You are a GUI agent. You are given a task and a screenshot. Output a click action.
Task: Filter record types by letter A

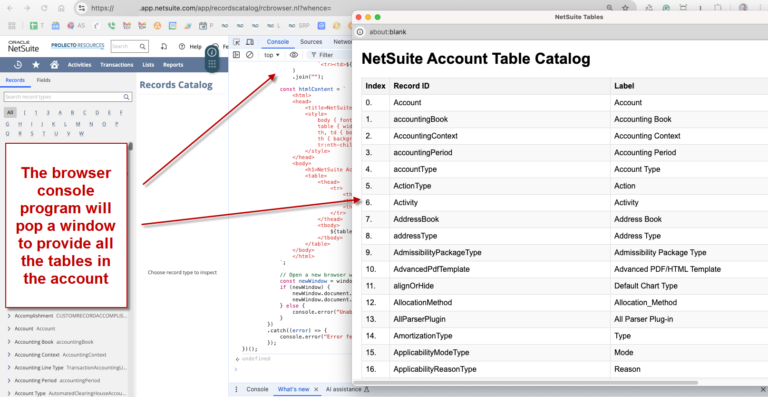point(60,113)
